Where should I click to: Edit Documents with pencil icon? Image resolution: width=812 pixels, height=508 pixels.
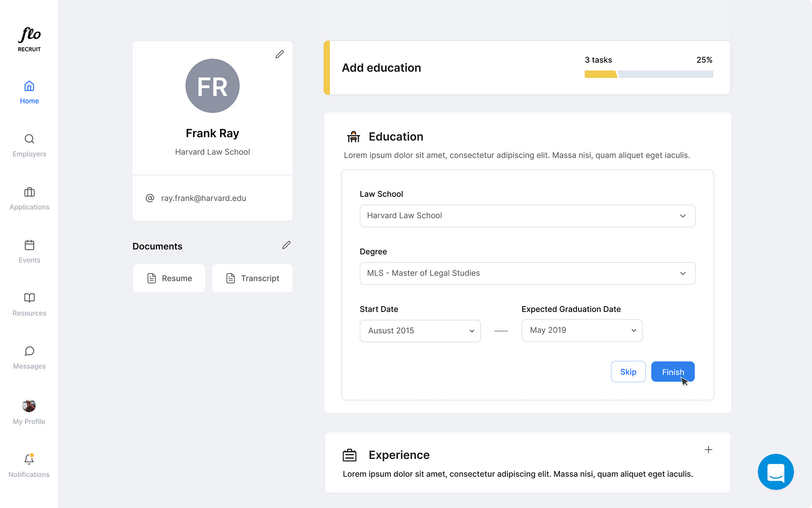[x=286, y=245]
